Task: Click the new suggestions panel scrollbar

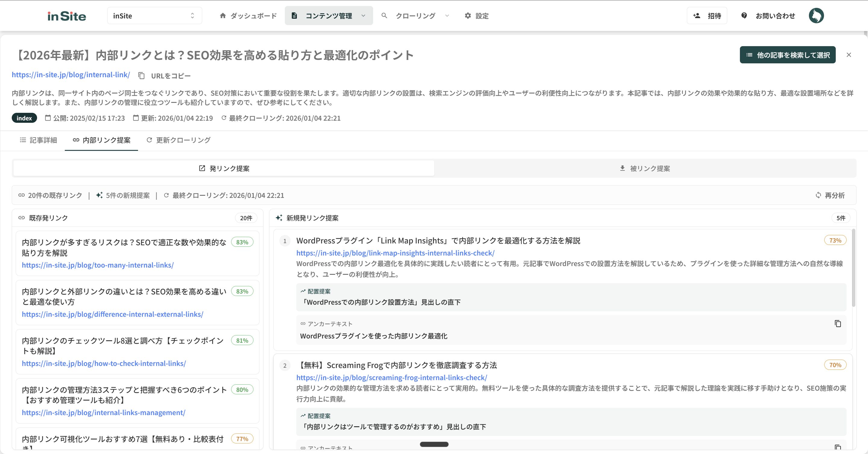Action: point(854,268)
